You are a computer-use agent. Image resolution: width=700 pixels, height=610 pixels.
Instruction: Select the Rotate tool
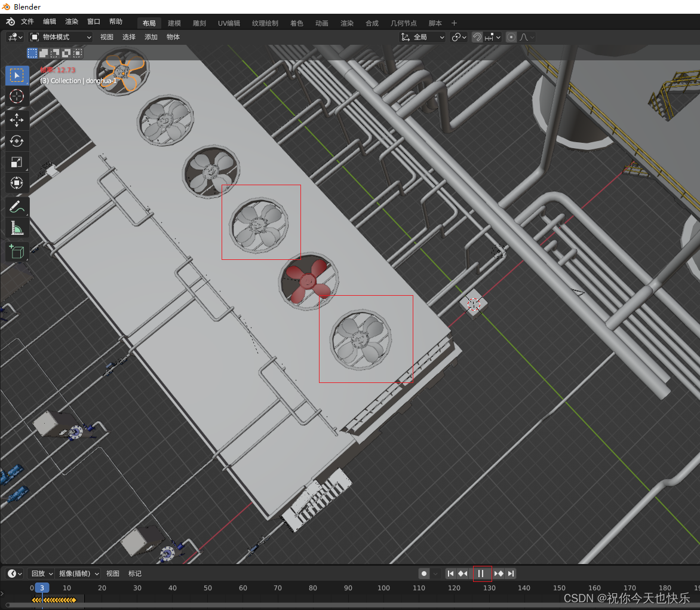pos(17,141)
